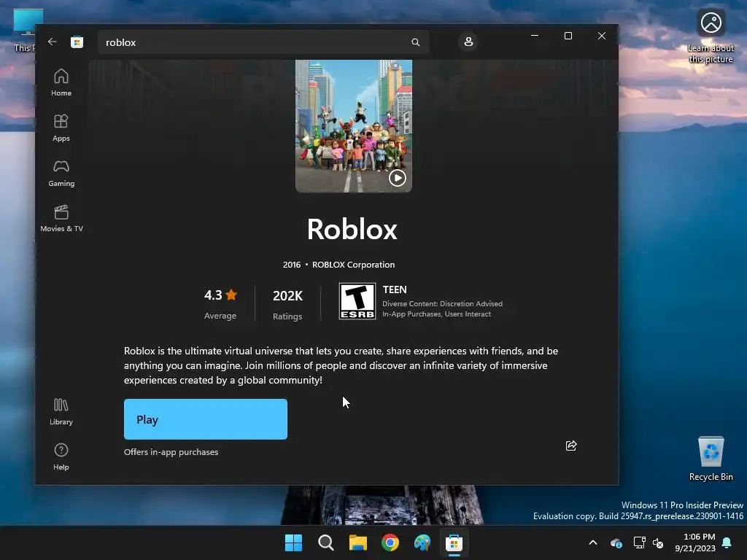This screenshot has height=560, width=747.
Task: Play the Roblox trailer video
Action: (398, 178)
